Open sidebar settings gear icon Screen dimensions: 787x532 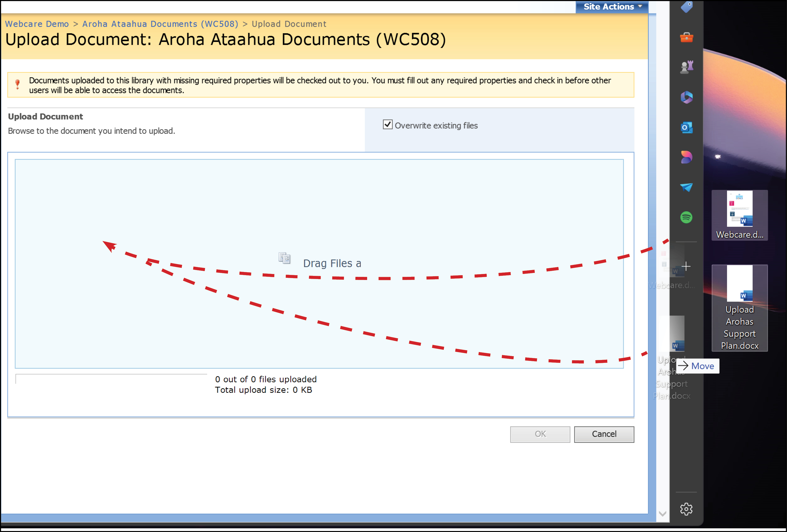point(686,509)
